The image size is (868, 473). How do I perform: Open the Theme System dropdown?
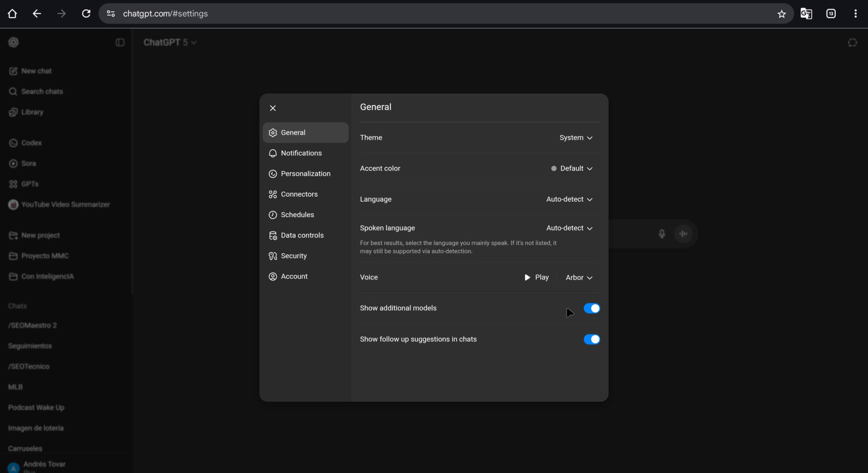pyautogui.click(x=576, y=137)
